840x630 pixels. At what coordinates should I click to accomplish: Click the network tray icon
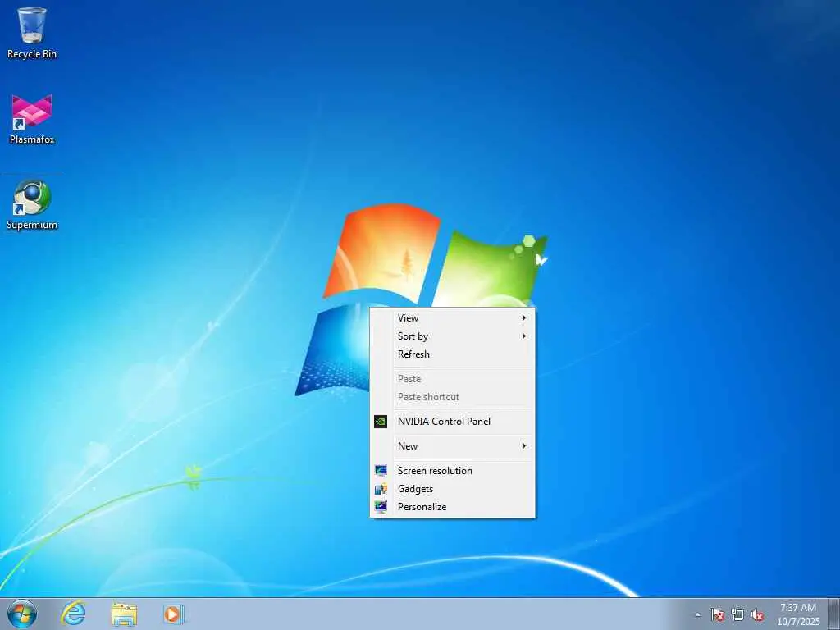[x=737, y=615]
